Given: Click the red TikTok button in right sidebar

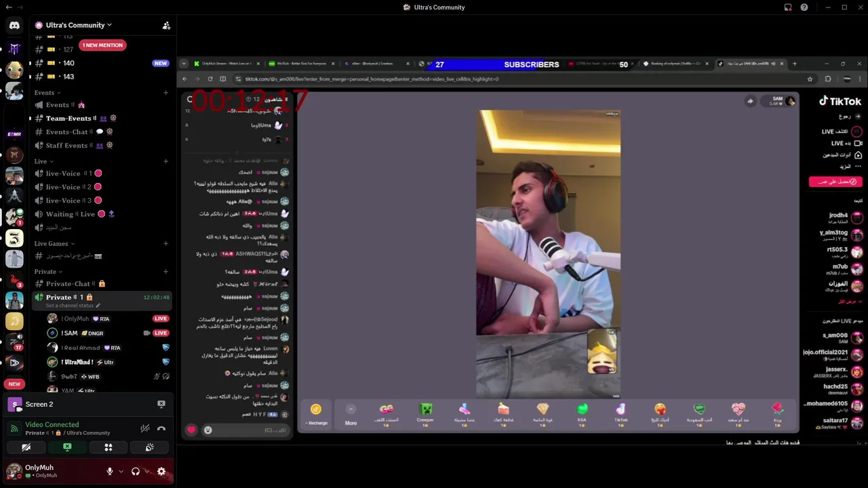Looking at the screenshot, I should 835,182.
